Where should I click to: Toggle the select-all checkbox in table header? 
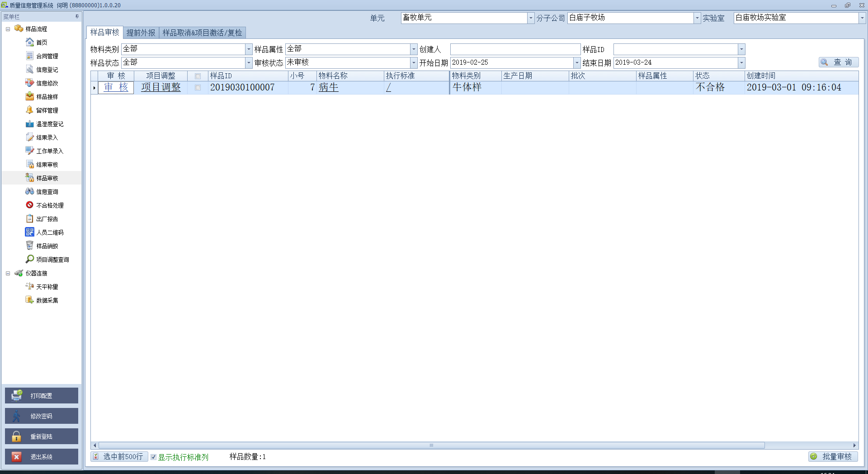(198, 76)
